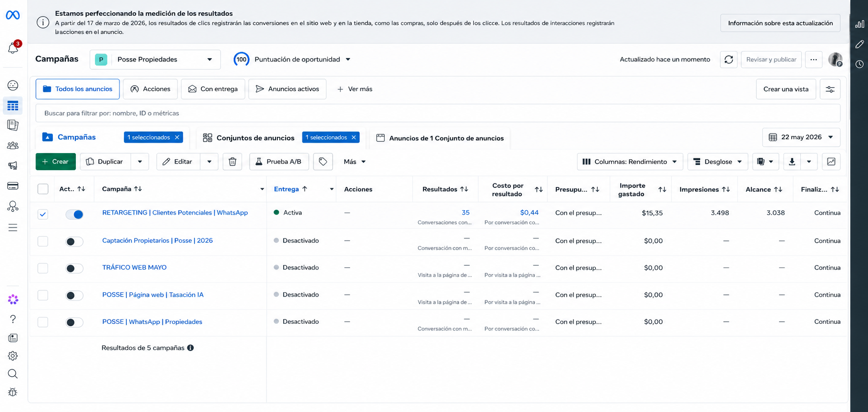Refresh the campaign data
This screenshot has height=412, width=868.
[729, 60]
